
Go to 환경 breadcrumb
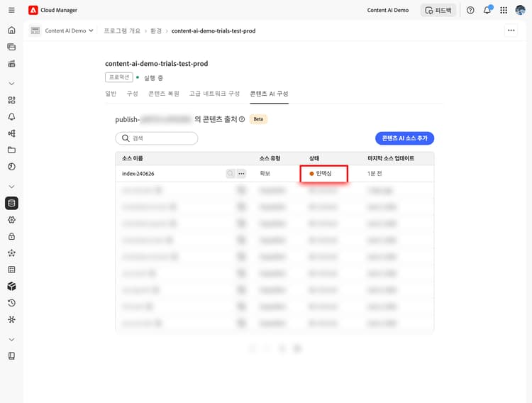tap(156, 31)
